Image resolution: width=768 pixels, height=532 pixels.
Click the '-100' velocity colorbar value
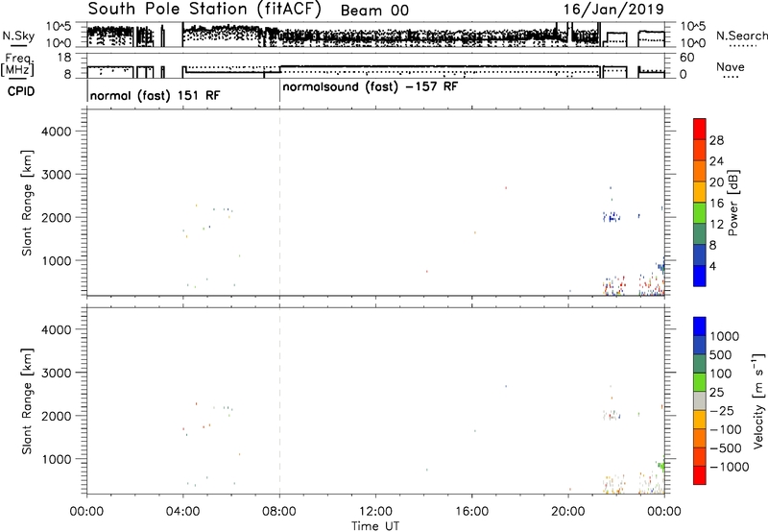pyautogui.click(x=726, y=429)
